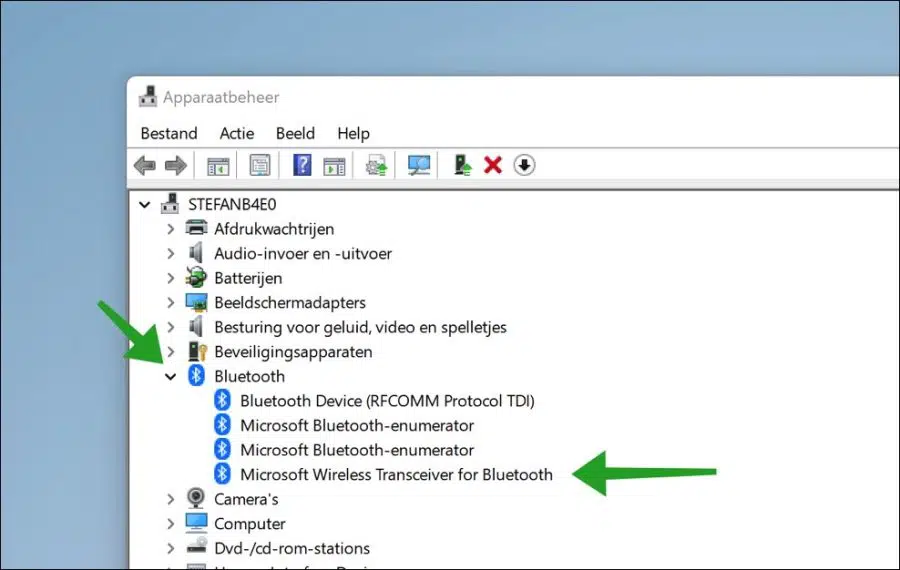Select the Bluetooth category label

pyautogui.click(x=249, y=377)
